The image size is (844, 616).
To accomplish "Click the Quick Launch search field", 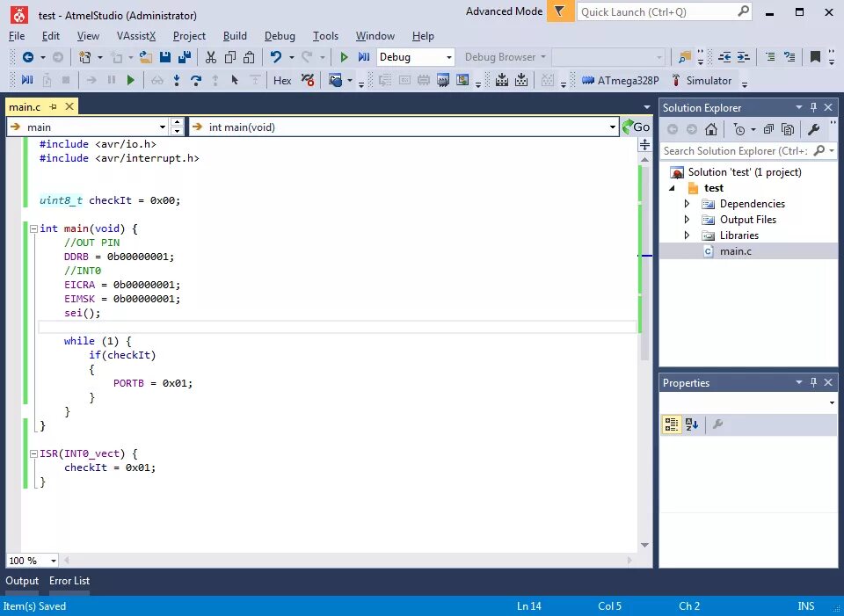I will point(665,11).
